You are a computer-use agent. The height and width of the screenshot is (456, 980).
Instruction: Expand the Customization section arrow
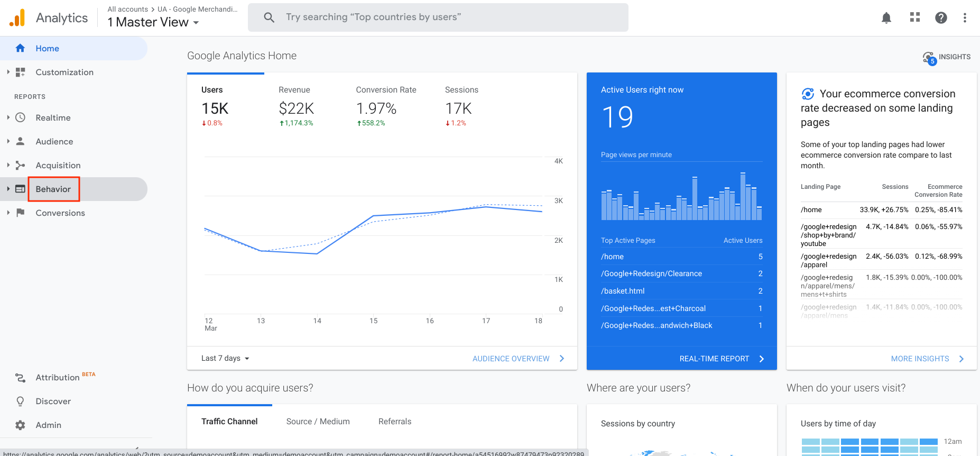(8, 72)
